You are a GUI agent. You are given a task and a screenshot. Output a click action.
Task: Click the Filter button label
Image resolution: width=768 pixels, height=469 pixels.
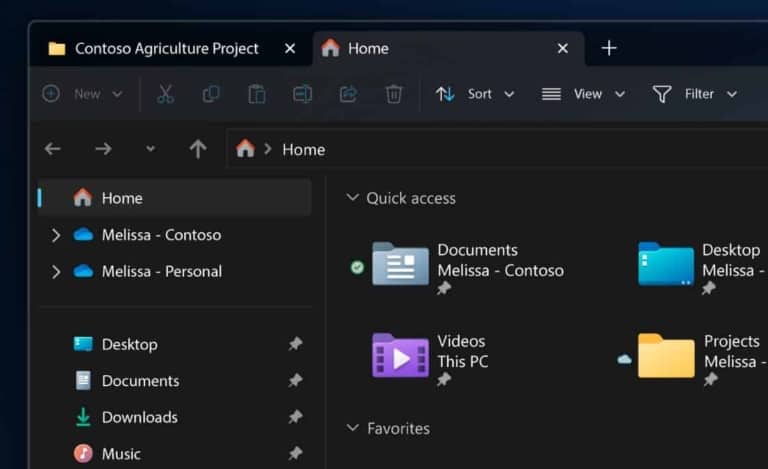[699, 94]
